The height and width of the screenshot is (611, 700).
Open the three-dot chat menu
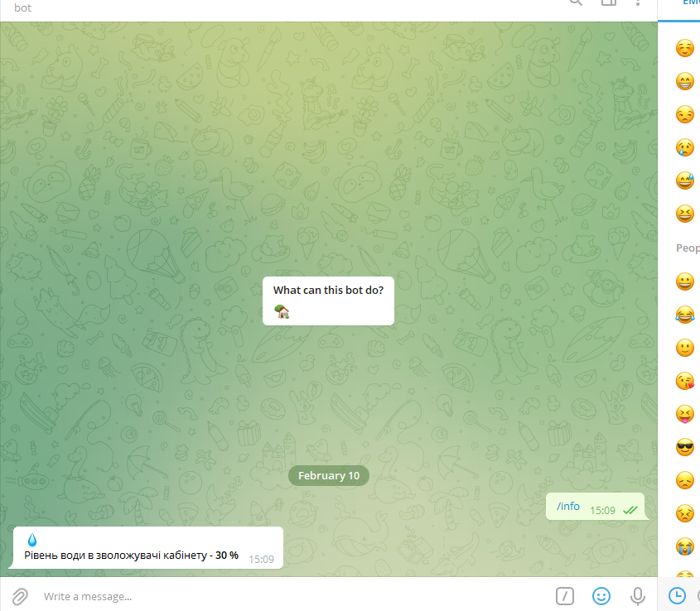click(x=638, y=2)
